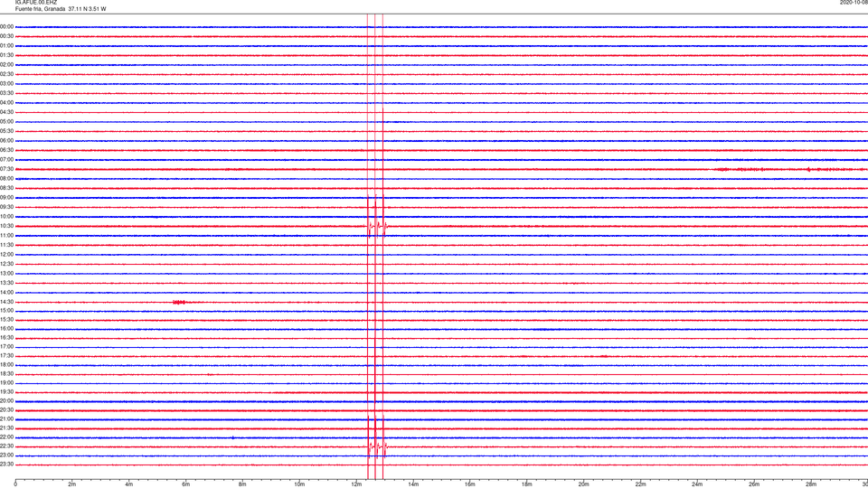Select the 06:00 trace time label
Viewport: 868px width, 488px height.
(x=6, y=141)
